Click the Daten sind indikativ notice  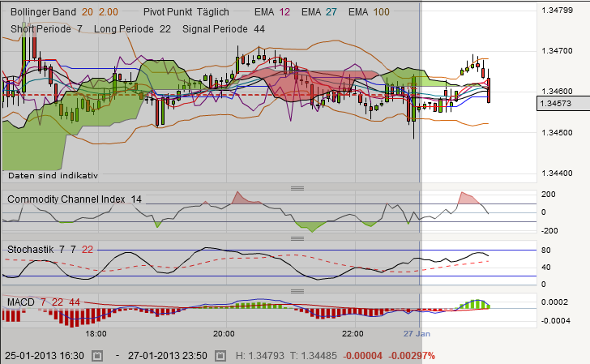click(53, 176)
